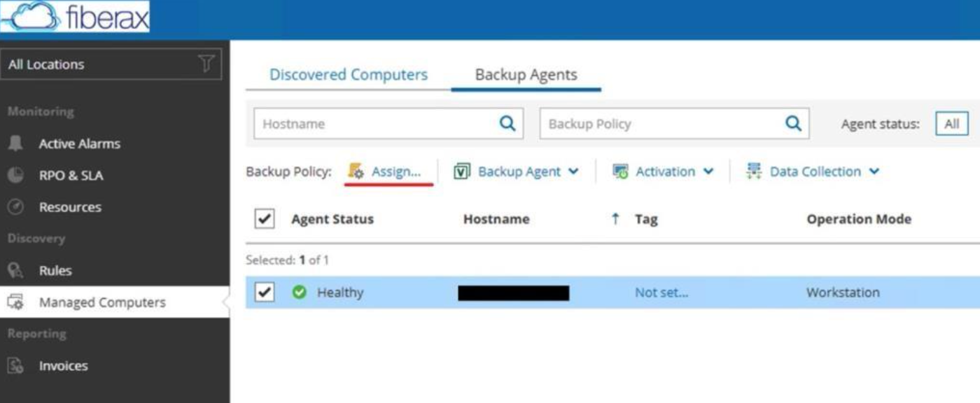
Task: Click the Active Alarms bell icon
Action: click(x=16, y=143)
